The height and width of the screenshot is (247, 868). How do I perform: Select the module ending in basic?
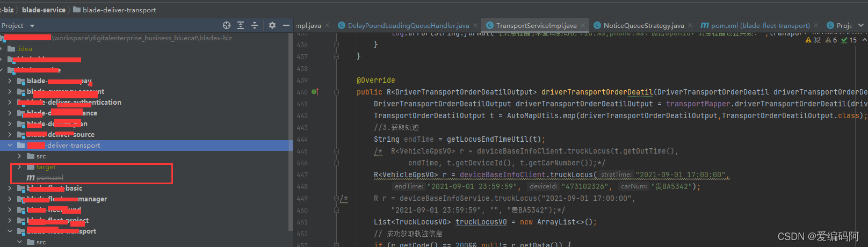coord(55,188)
